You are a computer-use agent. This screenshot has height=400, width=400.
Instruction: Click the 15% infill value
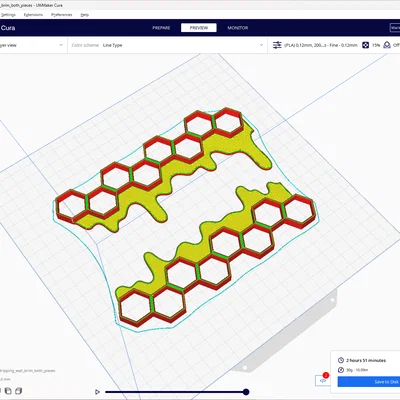[x=376, y=45]
